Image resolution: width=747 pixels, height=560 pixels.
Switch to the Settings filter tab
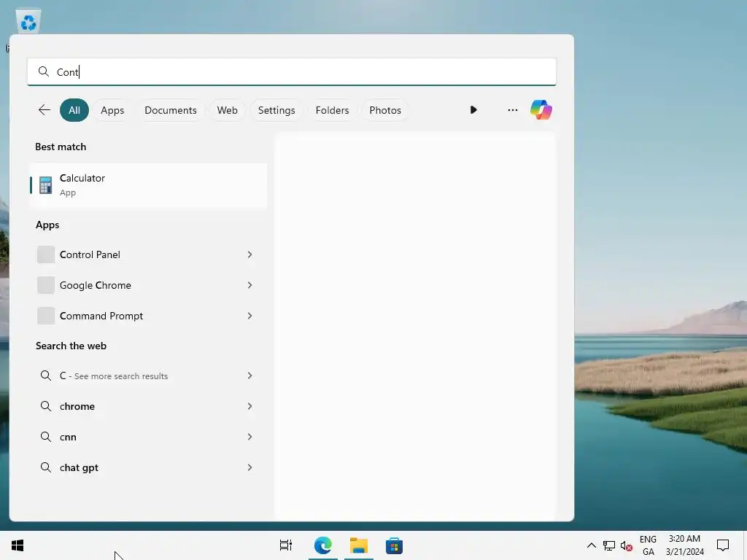coord(276,110)
